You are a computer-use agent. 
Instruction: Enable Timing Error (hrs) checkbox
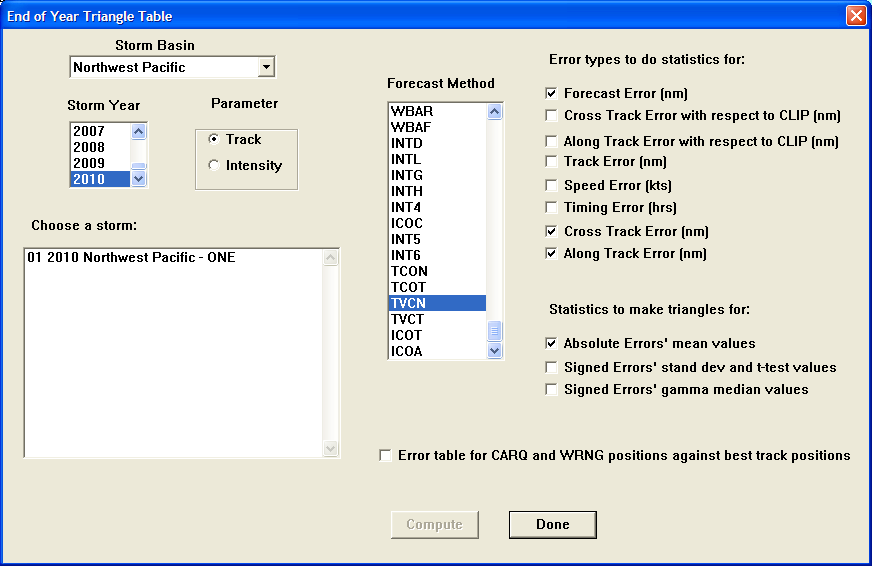pos(551,208)
